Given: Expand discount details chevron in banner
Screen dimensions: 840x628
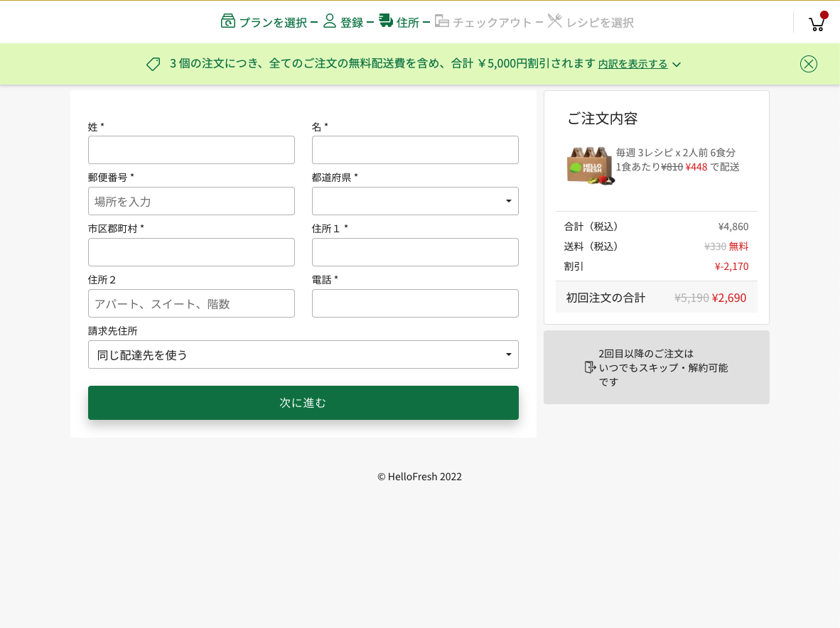Looking at the screenshot, I should coord(677,64).
